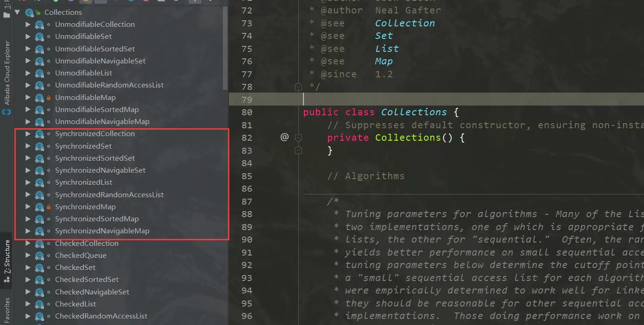Expand the UnmodifiableSet node

[28, 37]
